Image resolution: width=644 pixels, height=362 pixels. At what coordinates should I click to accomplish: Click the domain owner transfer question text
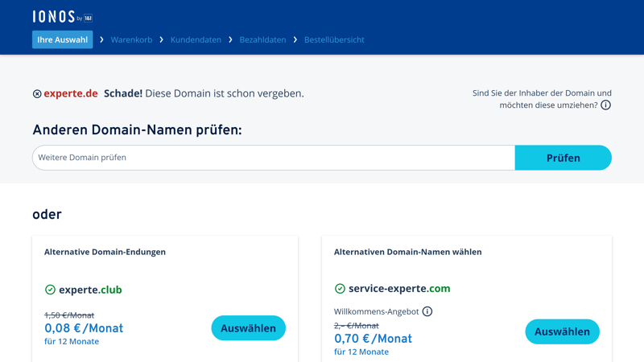(541, 99)
